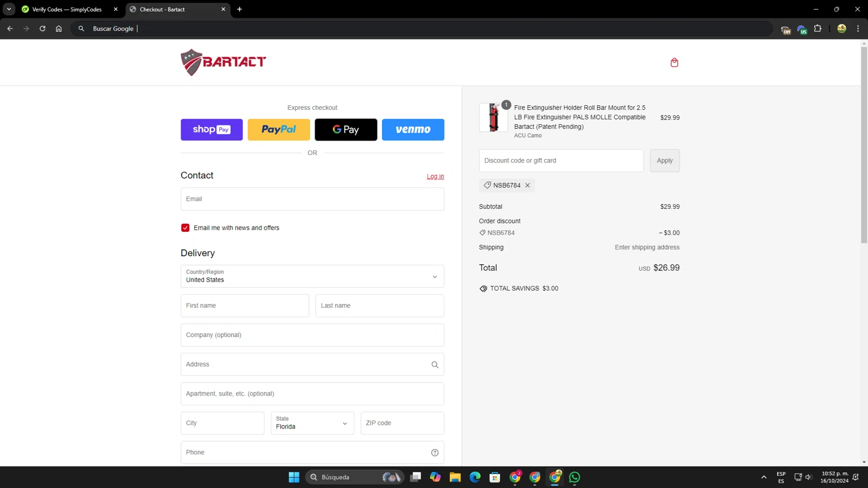Pay with Venmo
This screenshot has width=868, height=488.
coord(413,130)
